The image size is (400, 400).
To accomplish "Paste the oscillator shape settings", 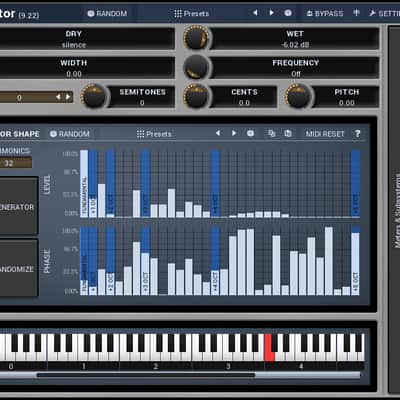I will [288, 133].
